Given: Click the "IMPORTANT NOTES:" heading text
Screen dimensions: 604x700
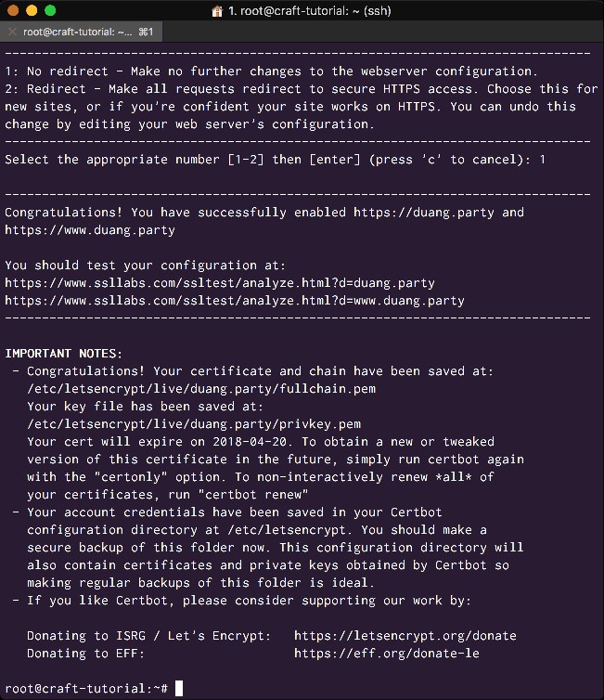Looking at the screenshot, I should [63, 353].
